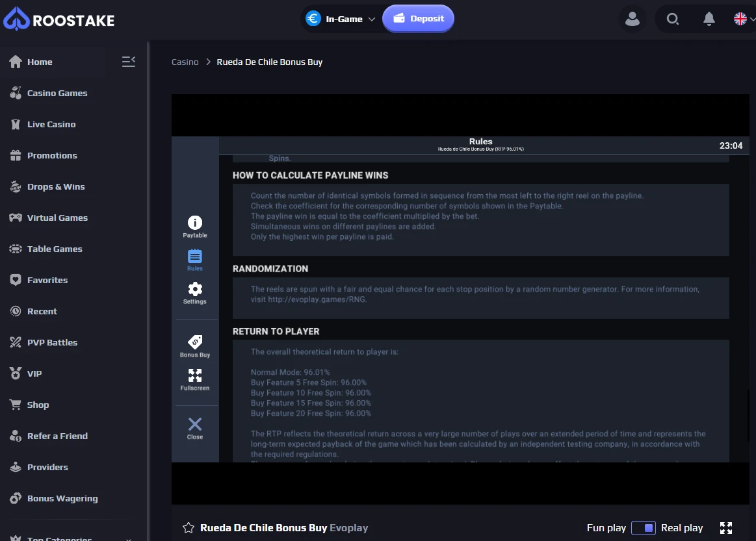Viewport: 756px width, 541px height.
Task: Click the Real play label
Action: [x=682, y=528]
